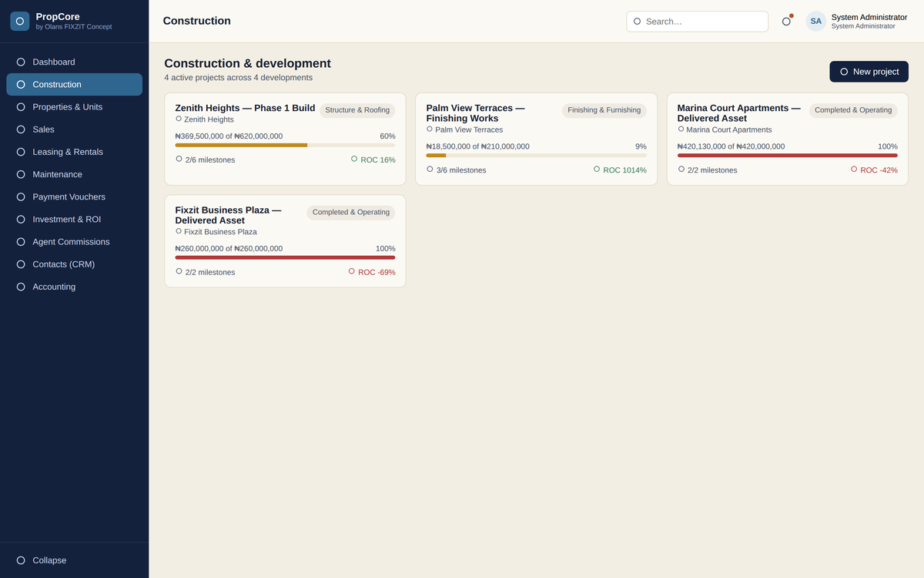This screenshot has width=924, height=578.
Task: Click the Accounting sidebar icon
Action: (21, 287)
